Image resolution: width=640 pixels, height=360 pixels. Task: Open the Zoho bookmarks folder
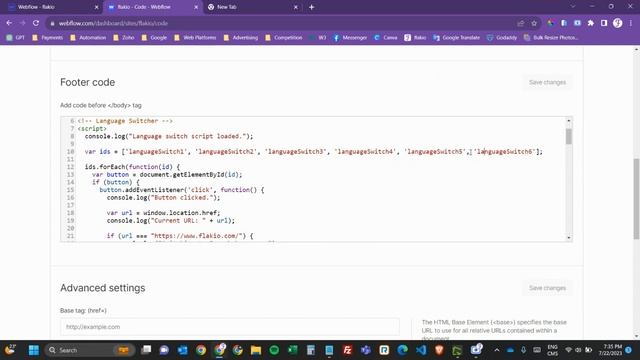[124, 38]
